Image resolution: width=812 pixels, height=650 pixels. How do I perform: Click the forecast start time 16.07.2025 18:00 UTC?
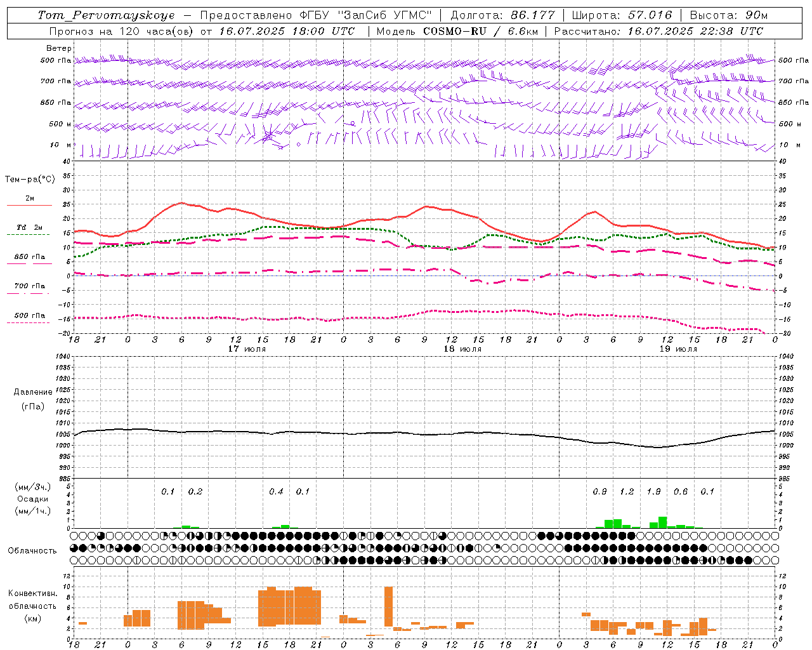pyautogui.click(x=287, y=31)
